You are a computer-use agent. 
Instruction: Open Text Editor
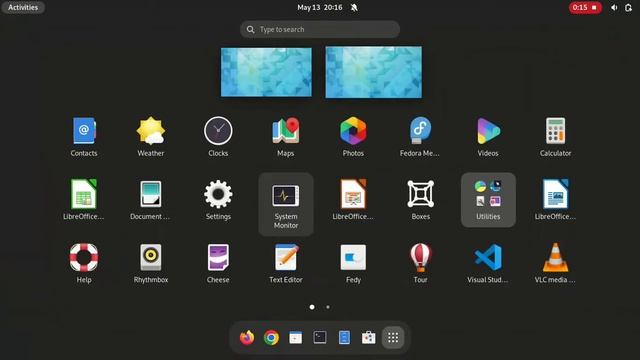(x=286, y=263)
